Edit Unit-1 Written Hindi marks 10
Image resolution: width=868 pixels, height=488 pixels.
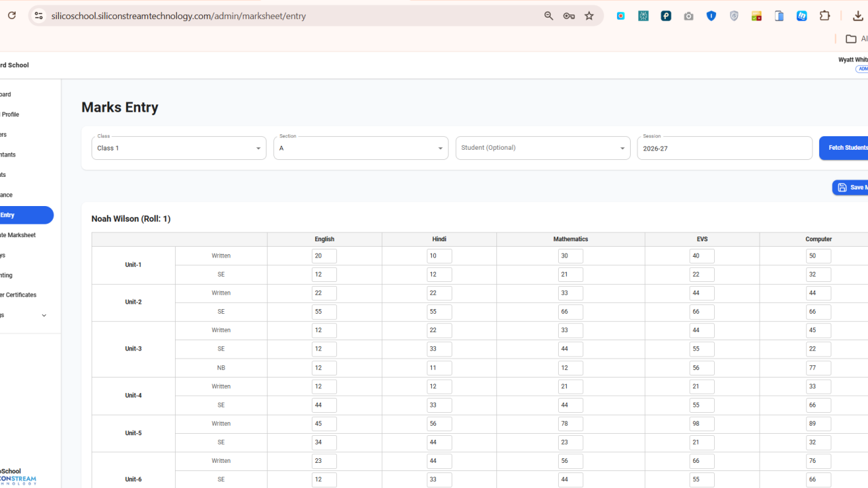click(439, 256)
